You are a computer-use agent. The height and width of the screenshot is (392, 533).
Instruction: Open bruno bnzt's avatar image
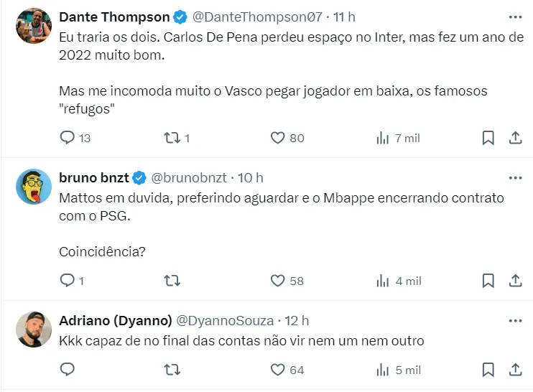point(33,187)
